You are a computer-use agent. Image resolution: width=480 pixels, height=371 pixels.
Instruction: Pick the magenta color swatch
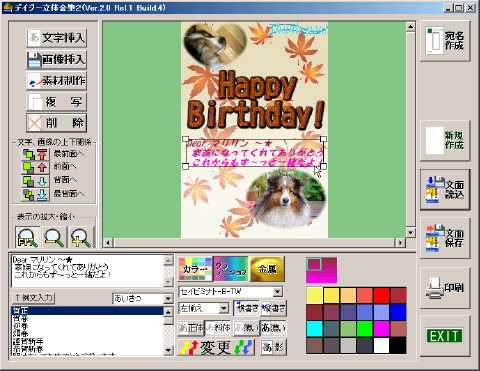click(x=381, y=328)
